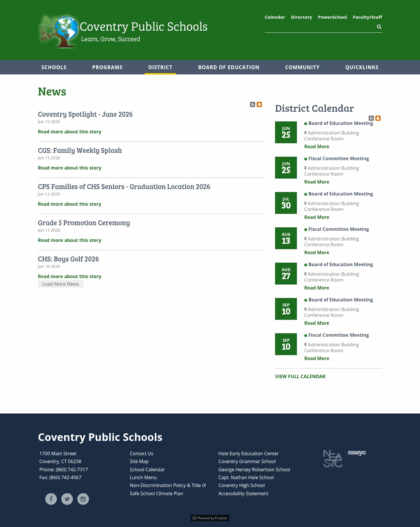Open the Faculty/Staff header link

tap(367, 17)
